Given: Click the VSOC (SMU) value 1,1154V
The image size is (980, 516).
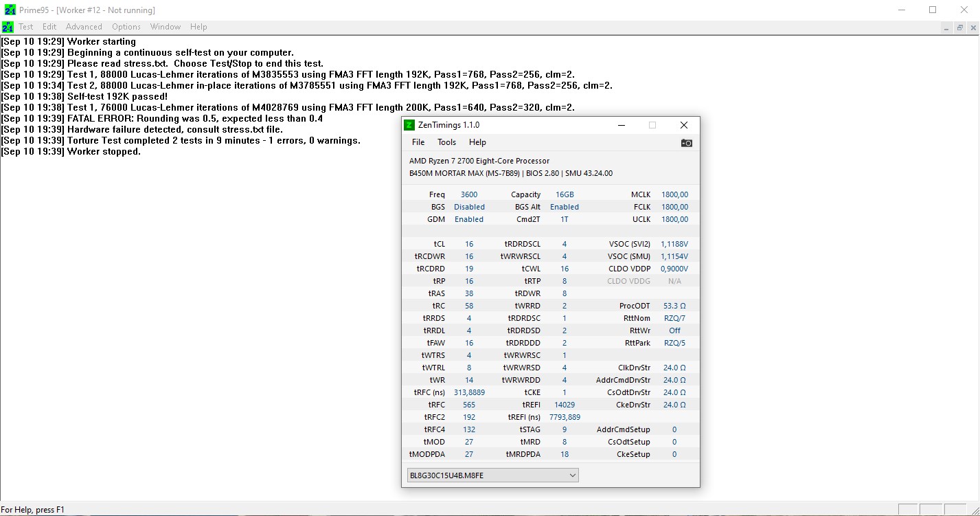Looking at the screenshot, I should point(674,256).
